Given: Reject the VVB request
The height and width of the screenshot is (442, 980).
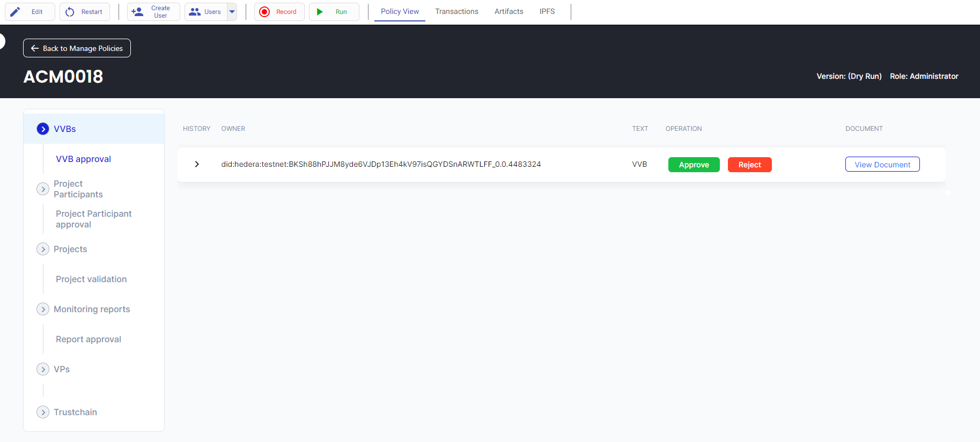Looking at the screenshot, I should click(749, 165).
